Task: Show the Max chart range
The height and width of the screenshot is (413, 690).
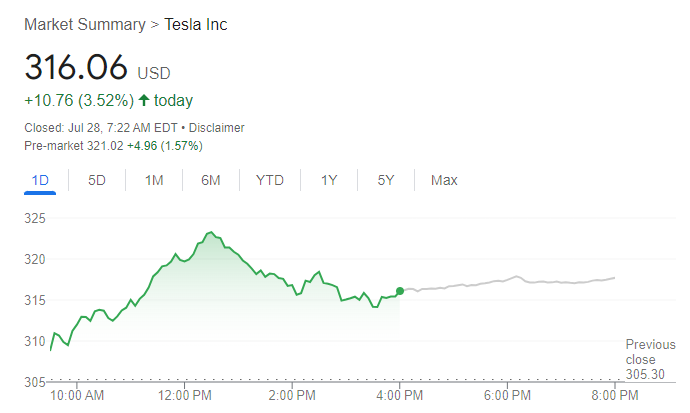Action: coord(444,180)
